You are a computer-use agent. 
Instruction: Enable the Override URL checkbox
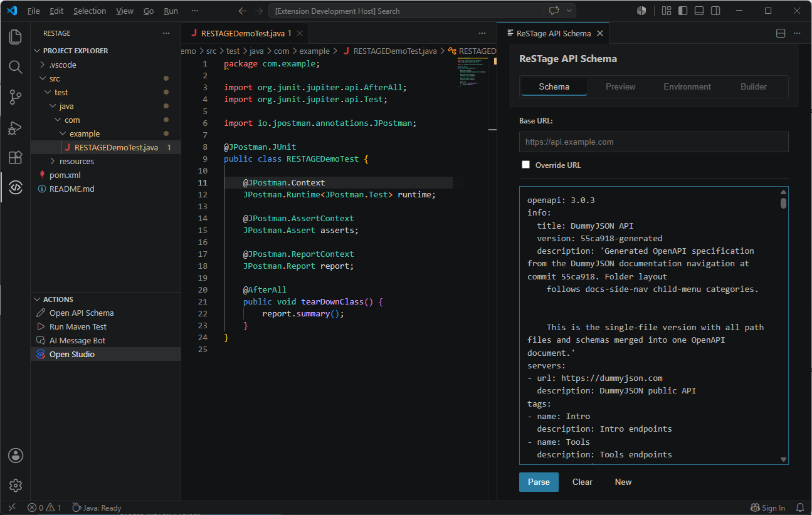[x=526, y=165]
